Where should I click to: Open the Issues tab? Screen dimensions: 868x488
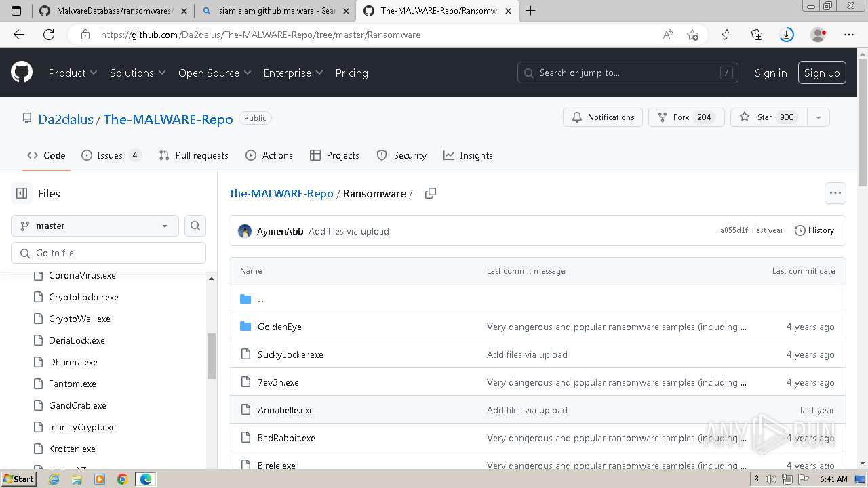click(111, 155)
